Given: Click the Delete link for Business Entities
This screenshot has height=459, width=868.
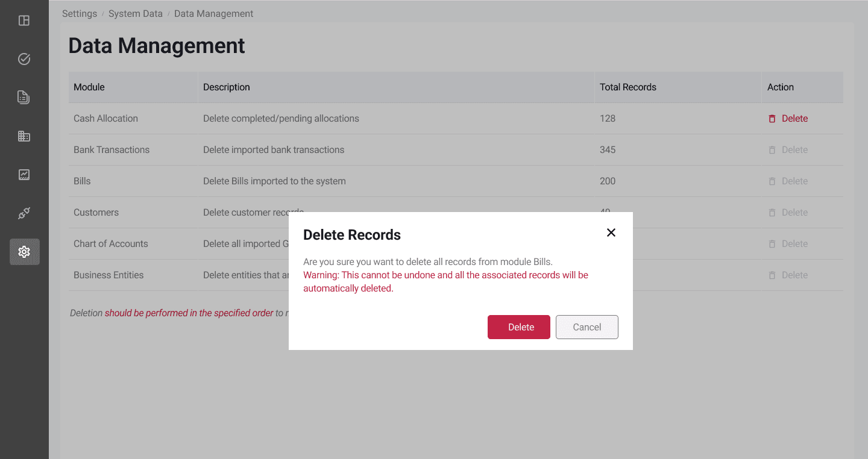Looking at the screenshot, I should click(x=794, y=275).
